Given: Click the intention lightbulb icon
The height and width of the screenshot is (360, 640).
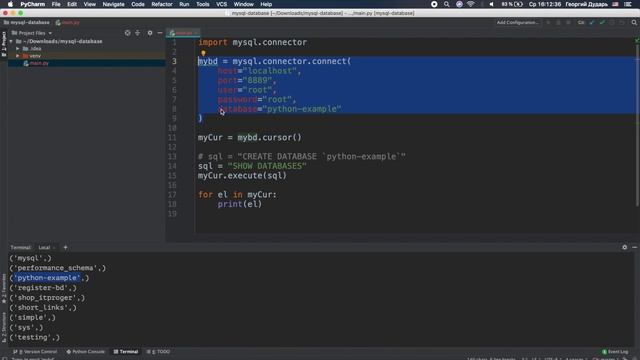Looking at the screenshot, I should click(x=203, y=52).
